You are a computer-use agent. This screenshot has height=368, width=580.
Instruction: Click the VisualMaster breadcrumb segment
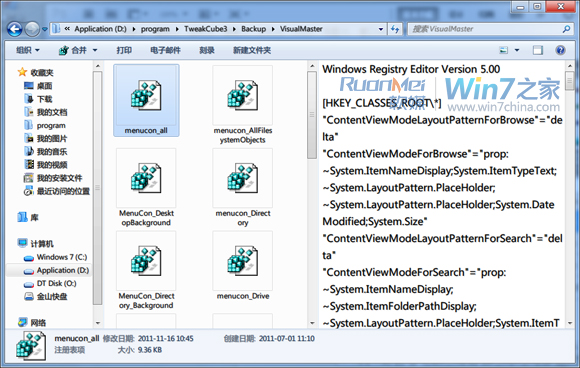pyautogui.click(x=301, y=29)
